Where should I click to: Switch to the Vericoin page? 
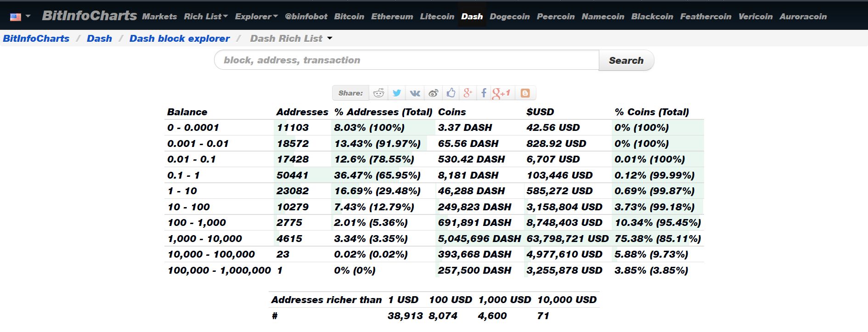click(x=755, y=17)
